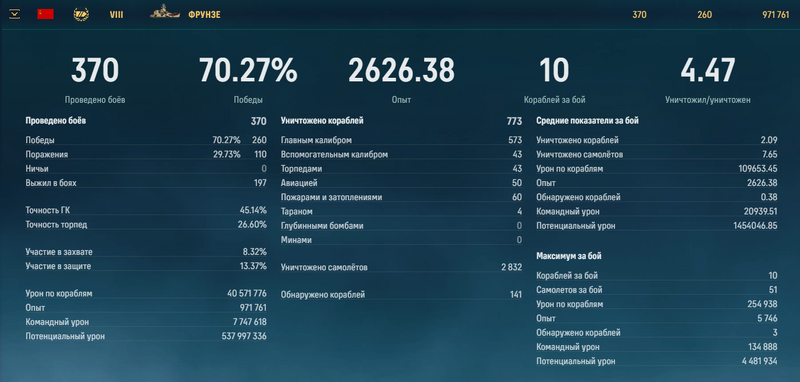This screenshot has height=382, width=800.
Task: Select the Средние показатели за бой heading
Action: (588, 121)
